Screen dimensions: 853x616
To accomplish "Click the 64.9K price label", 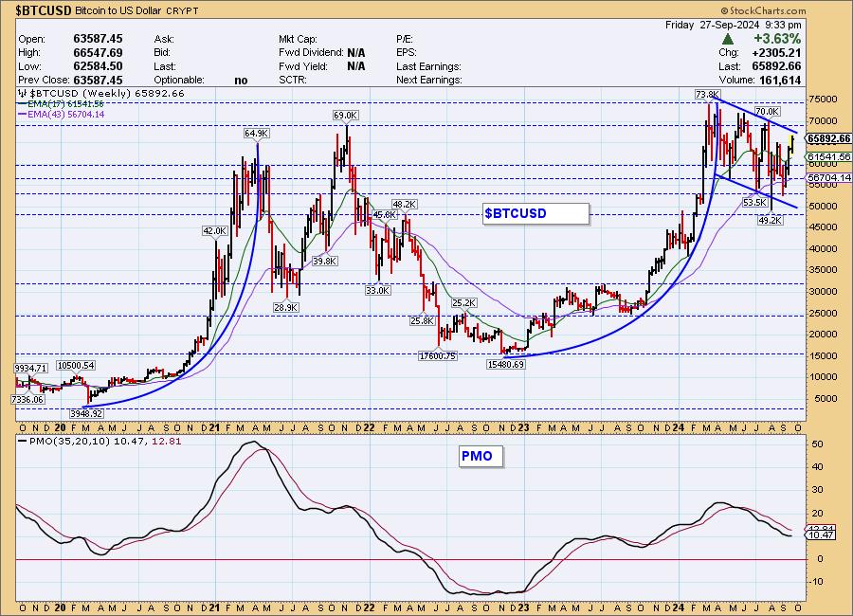I will click(257, 134).
